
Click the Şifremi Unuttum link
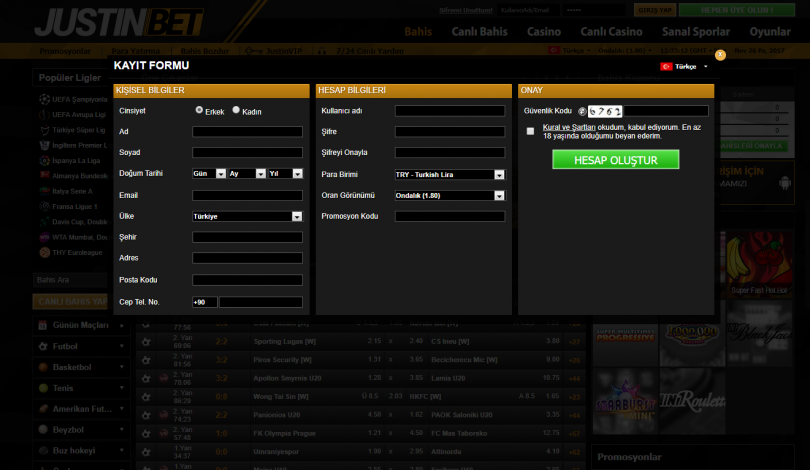click(x=465, y=10)
